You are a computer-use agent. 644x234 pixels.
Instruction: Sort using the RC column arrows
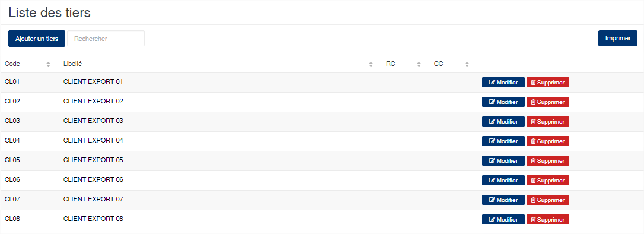click(419, 65)
